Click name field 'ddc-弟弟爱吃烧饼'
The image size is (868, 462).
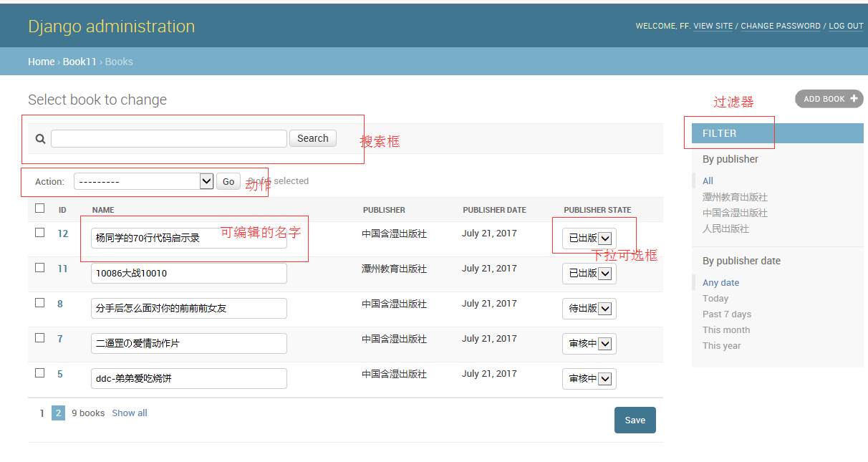click(189, 379)
